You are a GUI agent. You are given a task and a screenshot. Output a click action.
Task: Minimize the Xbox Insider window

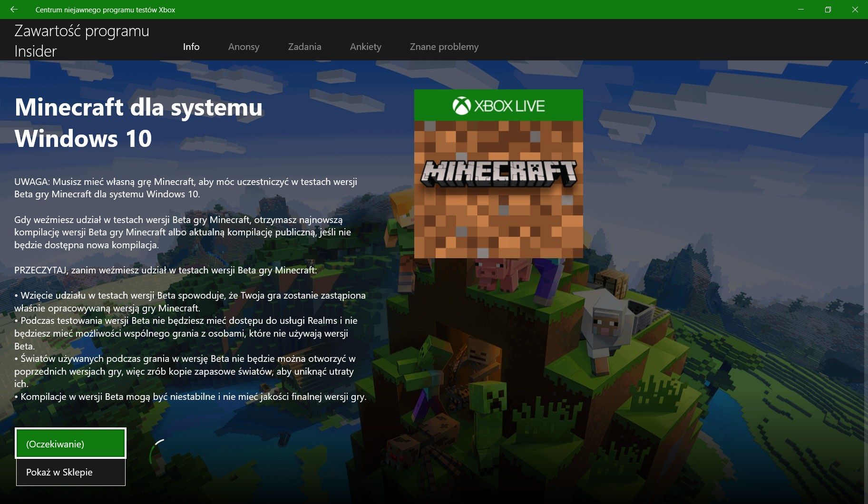pyautogui.click(x=801, y=10)
